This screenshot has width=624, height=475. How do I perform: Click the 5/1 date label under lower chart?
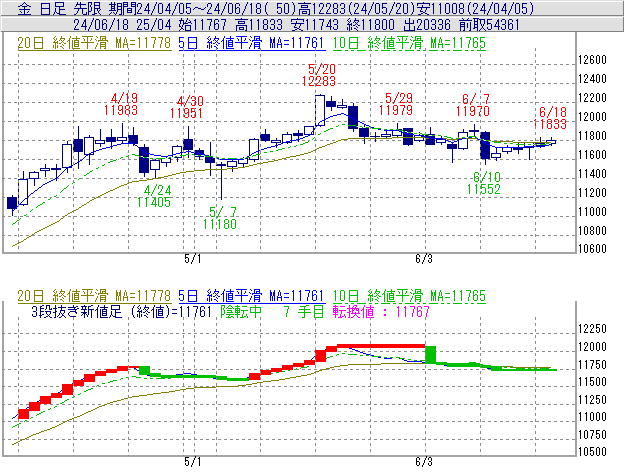(193, 462)
